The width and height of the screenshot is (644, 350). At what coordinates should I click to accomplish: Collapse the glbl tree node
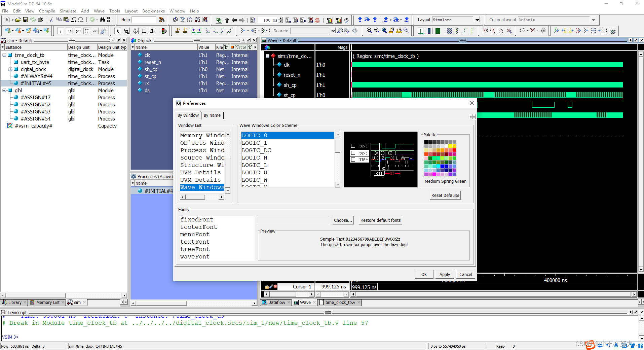click(x=4, y=90)
